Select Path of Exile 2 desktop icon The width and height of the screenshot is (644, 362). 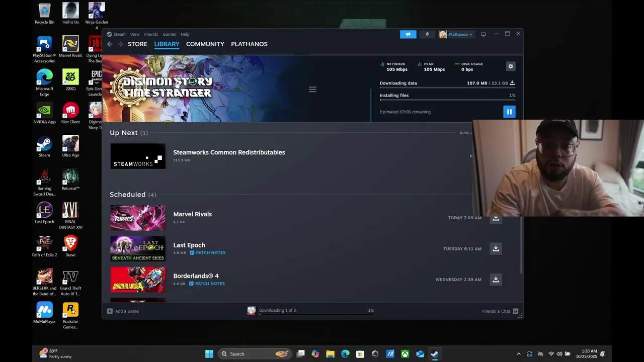click(44, 246)
